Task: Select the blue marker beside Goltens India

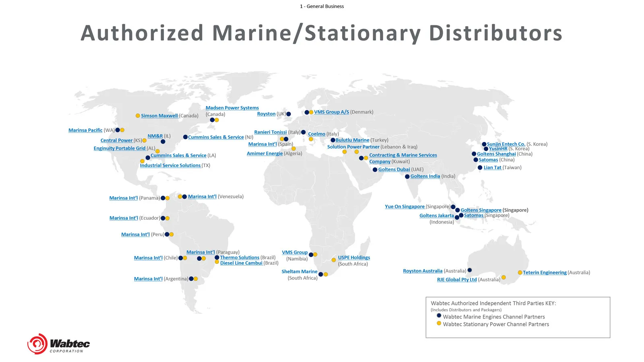Action: [x=407, y=176]
